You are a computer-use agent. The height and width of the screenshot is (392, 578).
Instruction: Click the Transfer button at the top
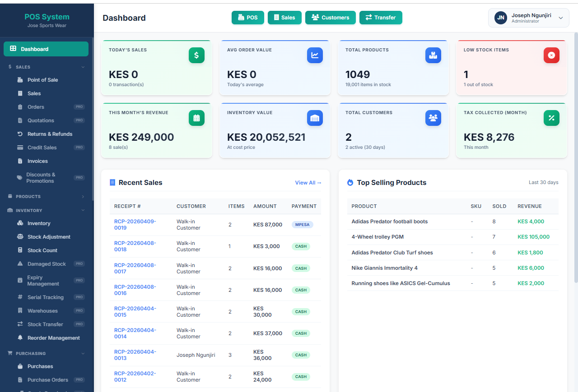(x=381, y=17)
